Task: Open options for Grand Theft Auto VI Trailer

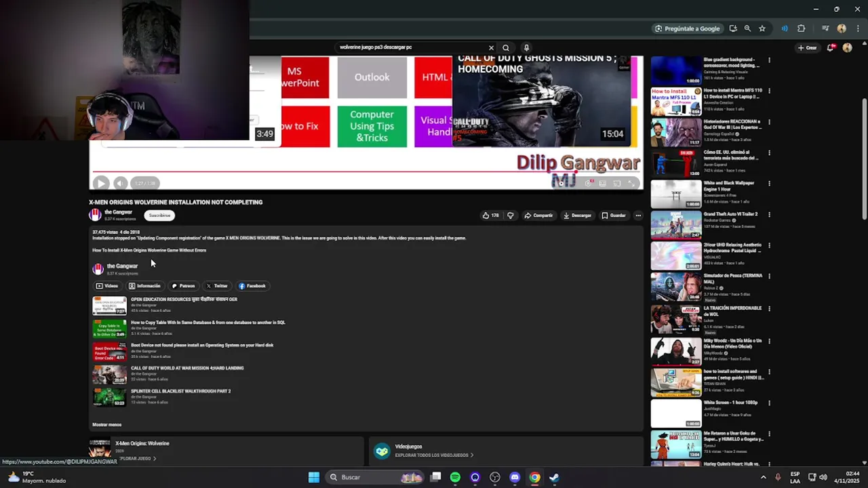Action: 769,215
